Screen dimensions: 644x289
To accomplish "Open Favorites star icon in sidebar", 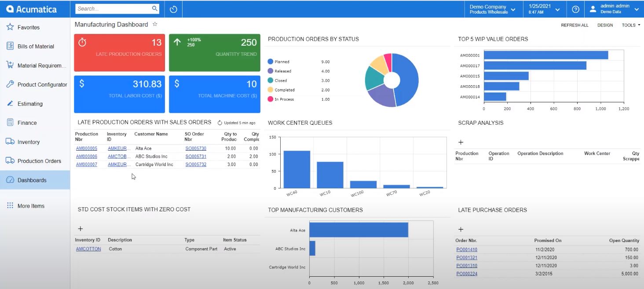I will click(10, 27).
